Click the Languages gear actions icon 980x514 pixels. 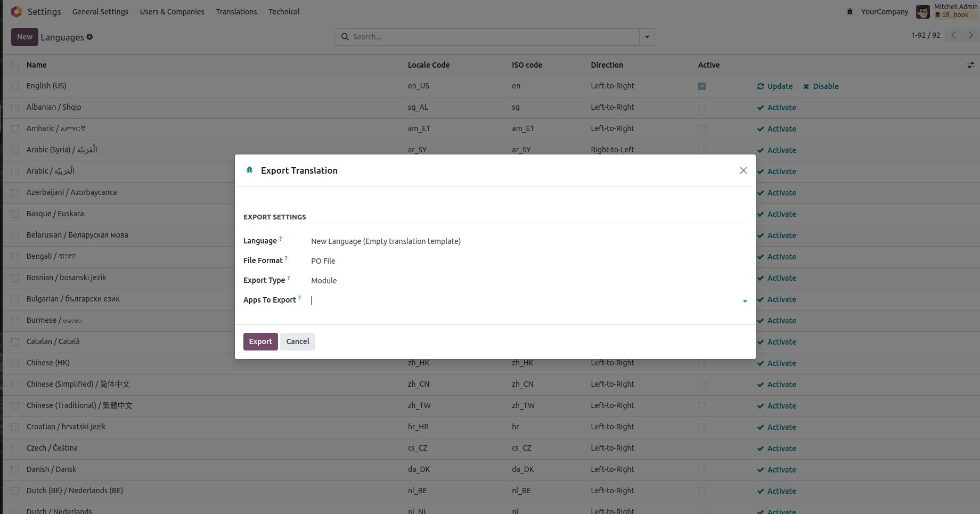[x=89, y=37]
